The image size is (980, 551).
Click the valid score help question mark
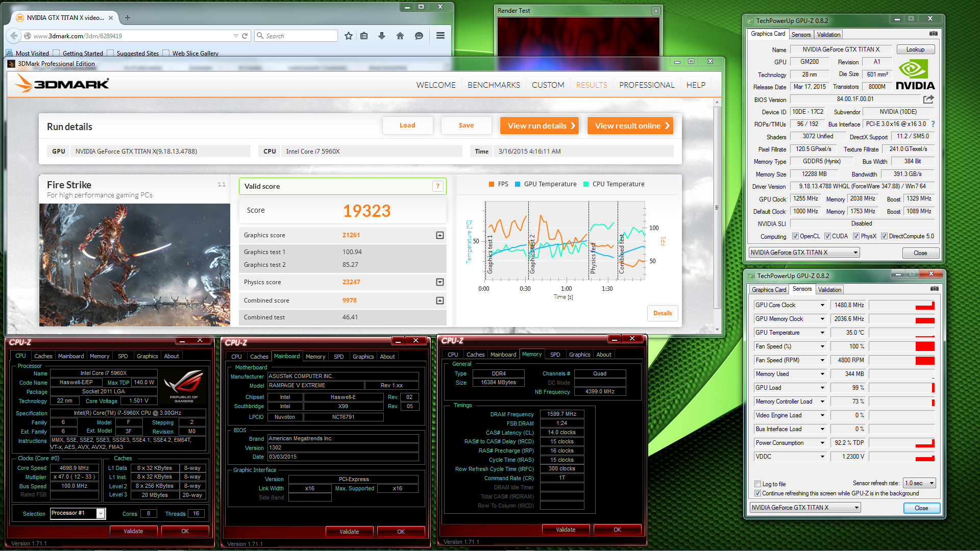tap(437, 186)
